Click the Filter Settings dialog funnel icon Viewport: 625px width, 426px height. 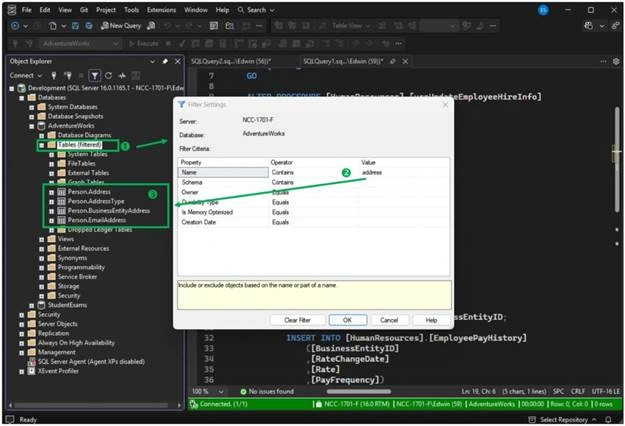click(x=182, y=104)
